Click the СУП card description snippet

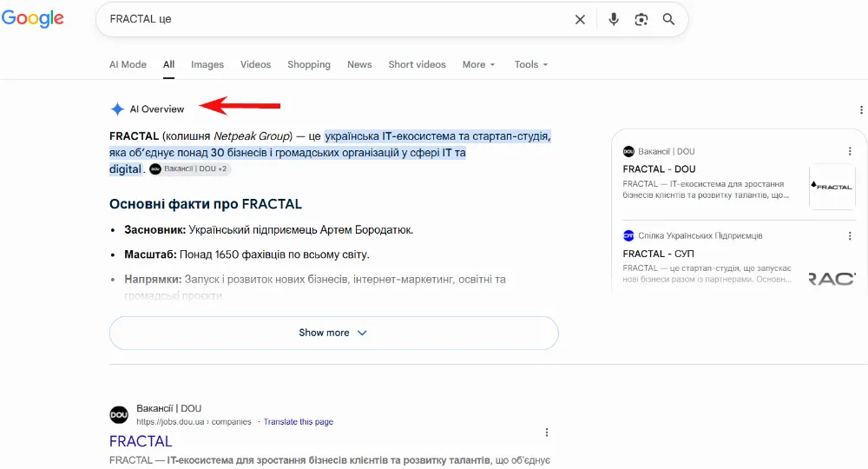coord(707,274)
